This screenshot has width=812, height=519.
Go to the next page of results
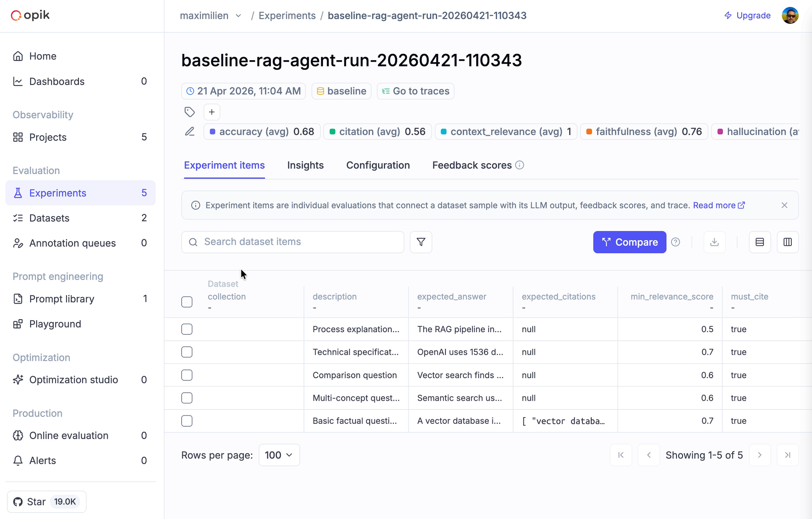coord(760,455)
